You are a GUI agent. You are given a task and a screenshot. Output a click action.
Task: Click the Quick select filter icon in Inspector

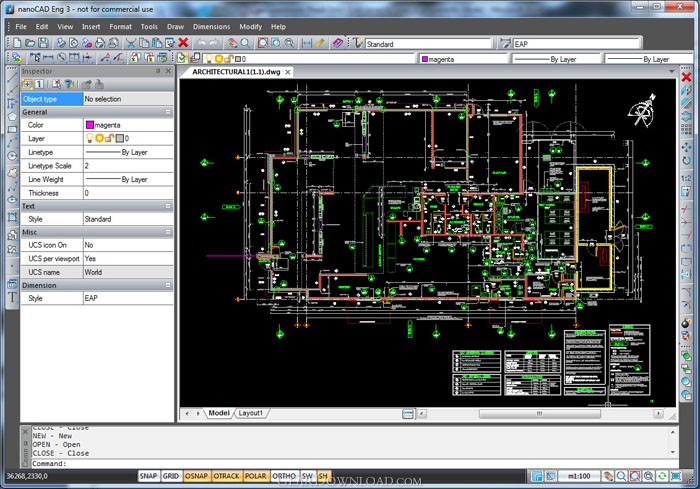pos(70,84)
